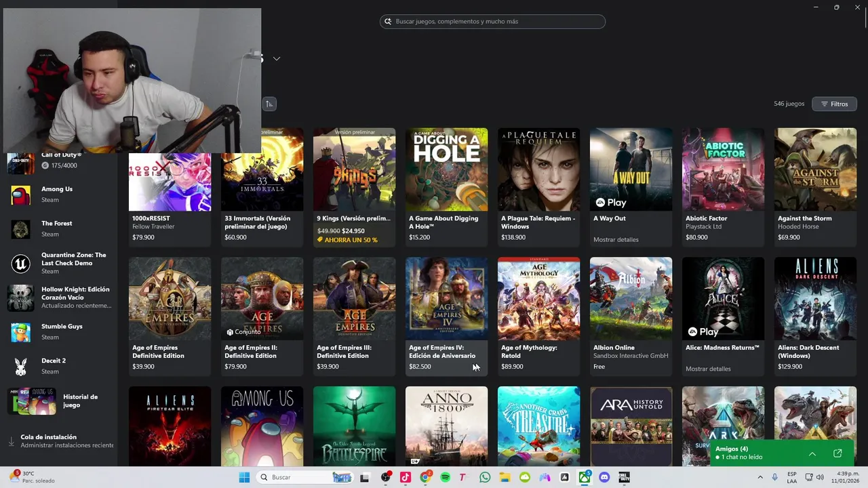Click Mostrar detalles for Alice: Madness Returns
This screenshot has width=868, height=488.
pyautogui.click(x=708, y=369)
